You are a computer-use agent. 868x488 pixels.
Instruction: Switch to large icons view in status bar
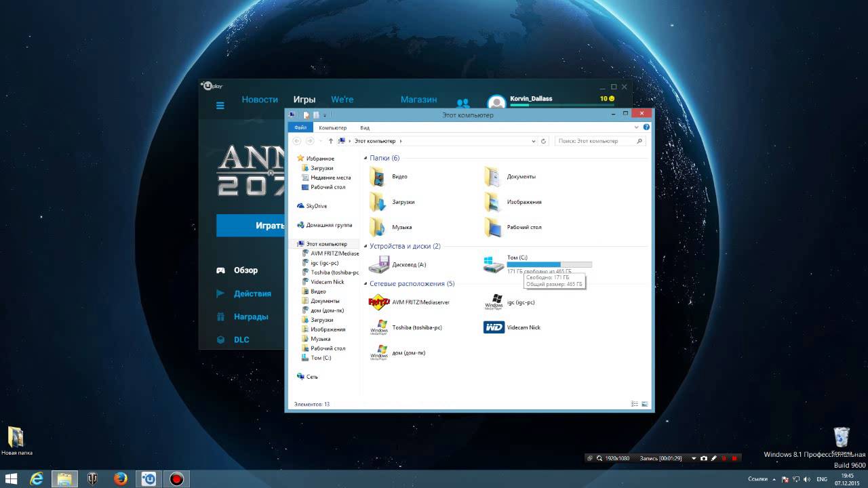pyautogui.click(x=644, y=404)
